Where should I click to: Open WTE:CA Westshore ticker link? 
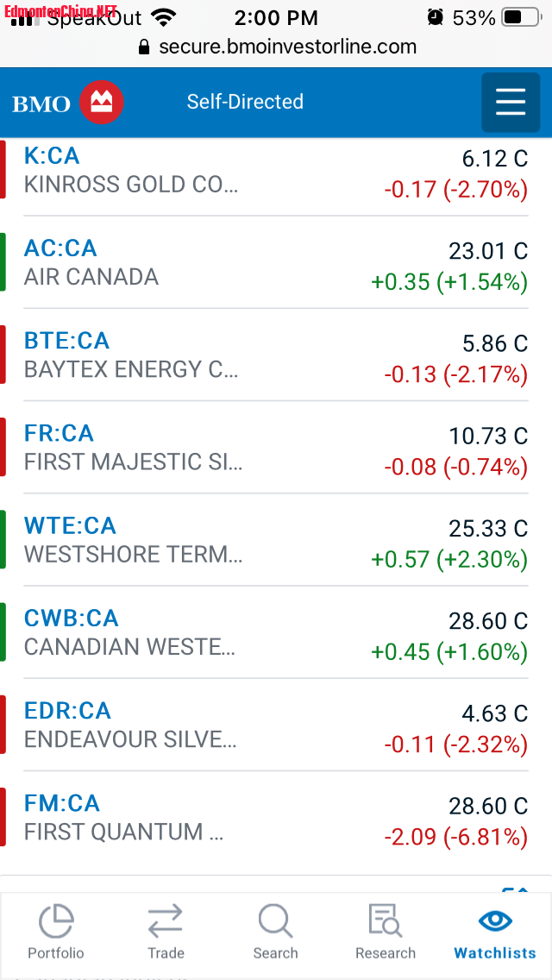coord(70,525)
